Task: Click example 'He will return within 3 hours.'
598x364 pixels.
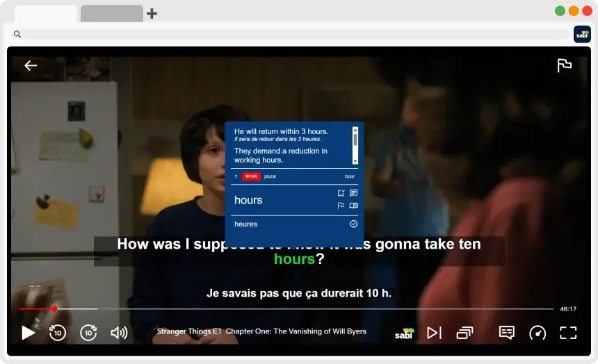Action: (281, 131)
